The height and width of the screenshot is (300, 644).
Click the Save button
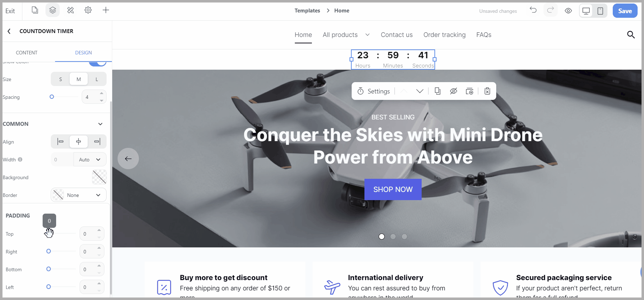625,11
